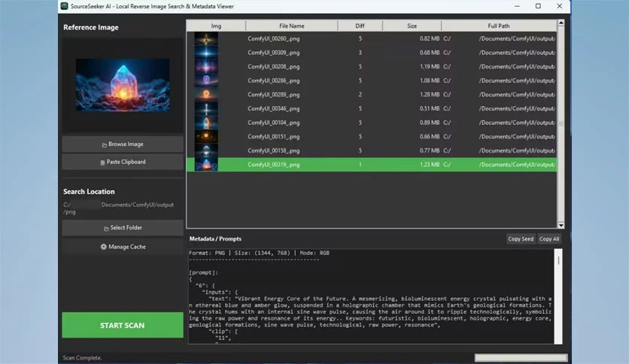Click Diff value 3 for ComfyUI_00309_.png
629x364 pixels.
pos(360,53)
